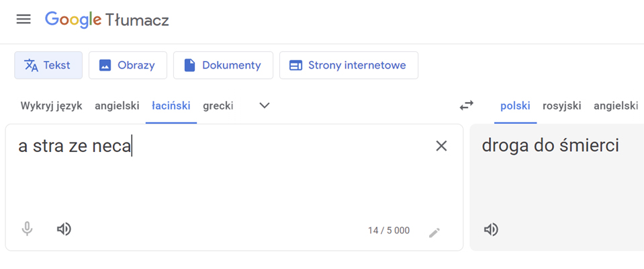Set target language to rosyjski

(562, 106)
